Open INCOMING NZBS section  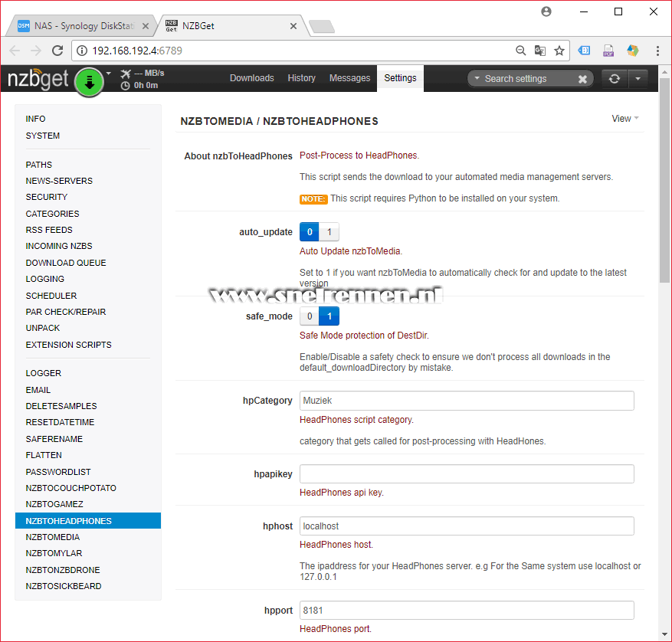pos(59,246)
